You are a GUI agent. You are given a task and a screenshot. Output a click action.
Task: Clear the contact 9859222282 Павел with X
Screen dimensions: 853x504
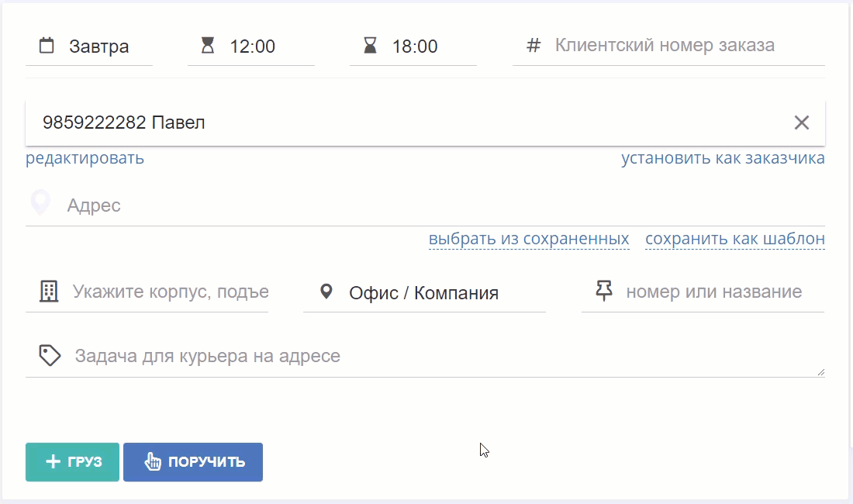[801, 123]
